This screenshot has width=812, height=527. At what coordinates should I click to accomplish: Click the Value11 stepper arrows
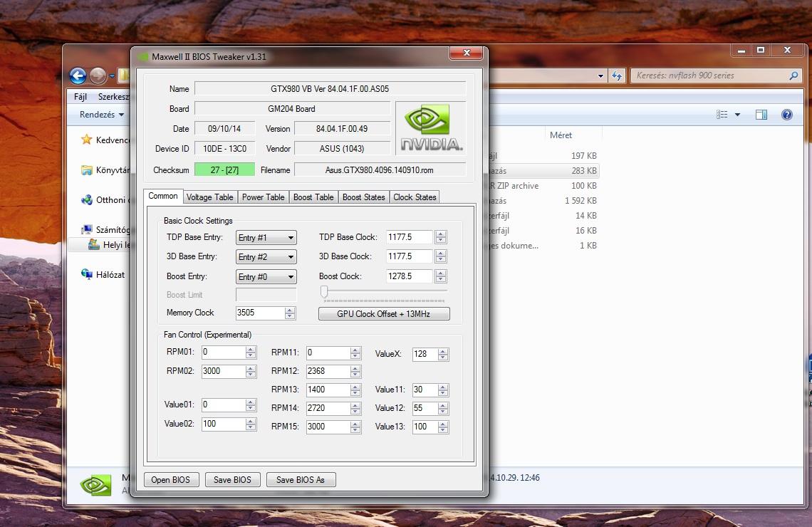click(443, 390)
